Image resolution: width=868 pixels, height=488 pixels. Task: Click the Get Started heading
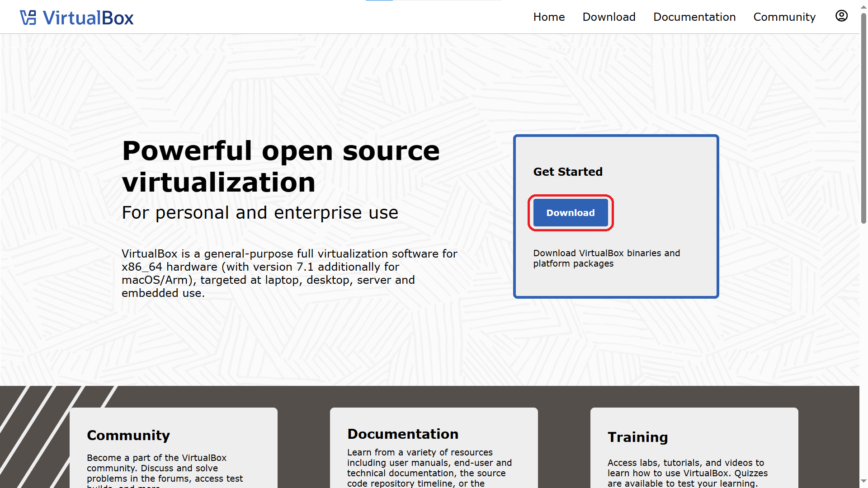(x=568, y=172)
